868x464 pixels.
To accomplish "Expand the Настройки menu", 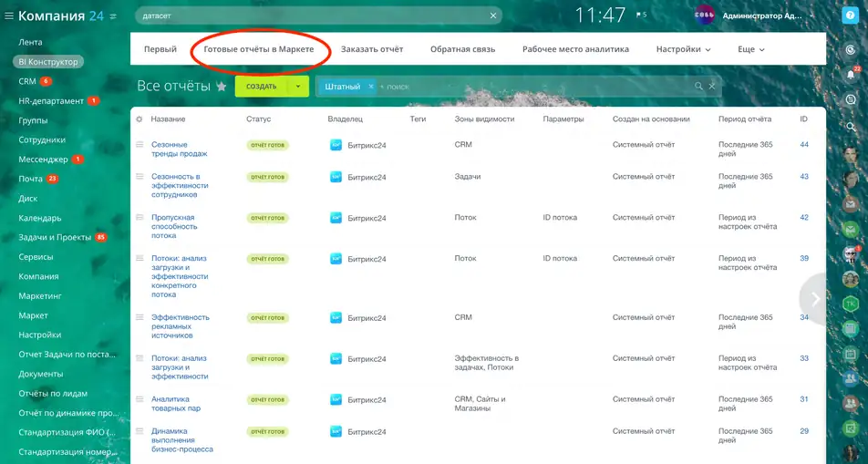I will point(683,49).
